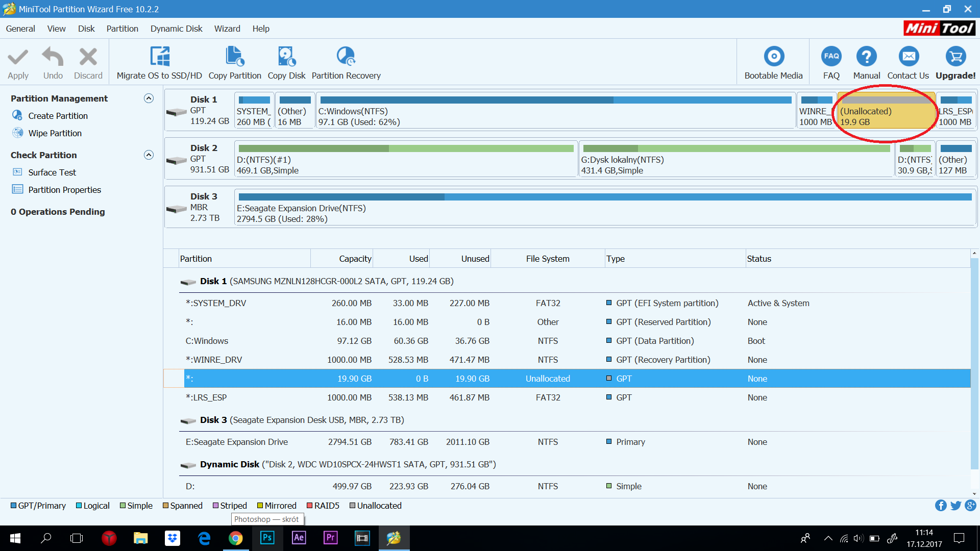Sort by the Partition column header
Image resolution: width=980 pixels, height=551 pixels.
tap(244, 259)
